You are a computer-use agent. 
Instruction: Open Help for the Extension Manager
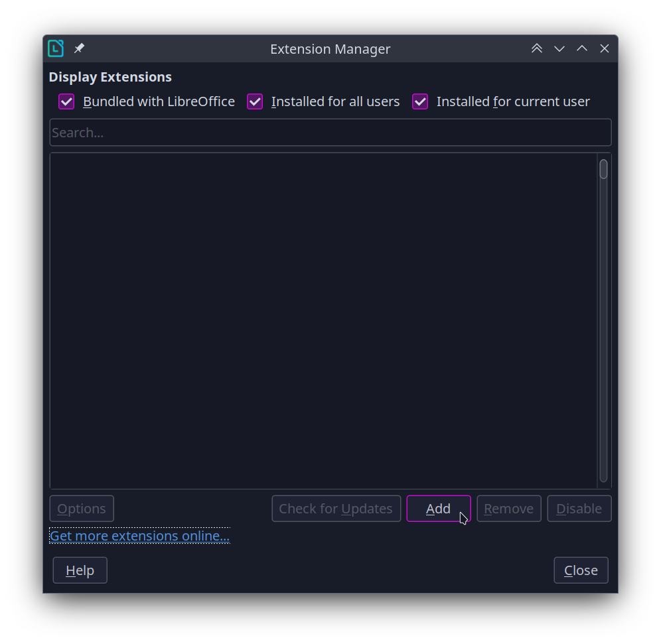click(x=80, y=570)
